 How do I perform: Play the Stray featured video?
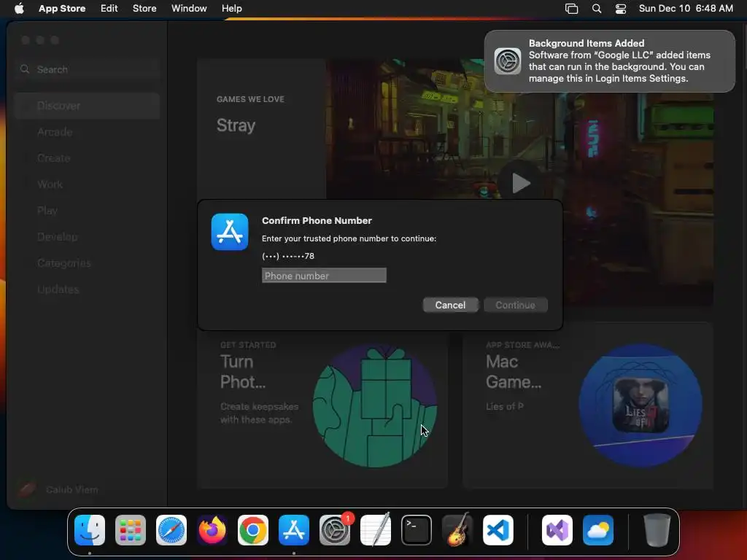521,183
